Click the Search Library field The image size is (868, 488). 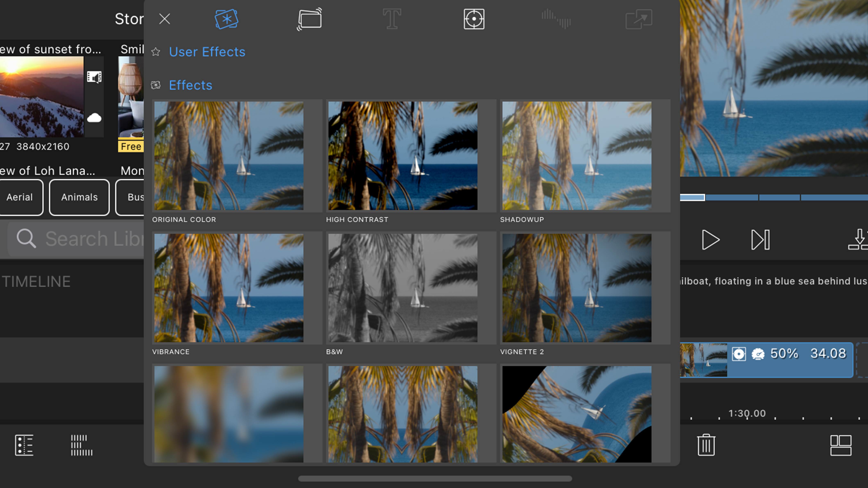coord(76,239)
